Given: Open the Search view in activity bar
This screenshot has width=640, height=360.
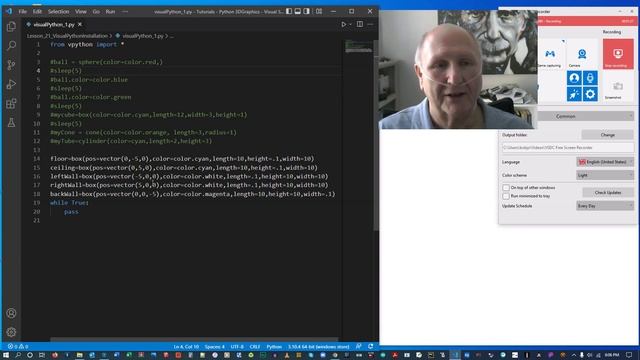Looking at the screenshot, I should (11, 45).
